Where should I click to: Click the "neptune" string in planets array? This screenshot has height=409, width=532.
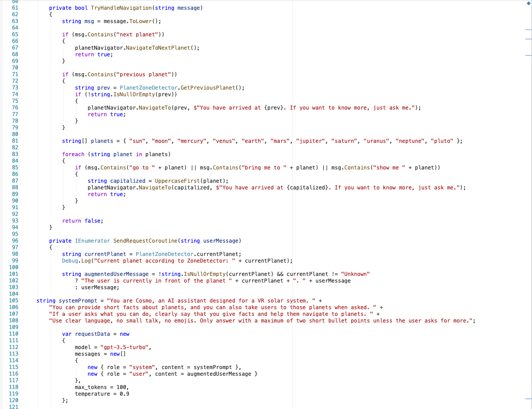[409, 141]
